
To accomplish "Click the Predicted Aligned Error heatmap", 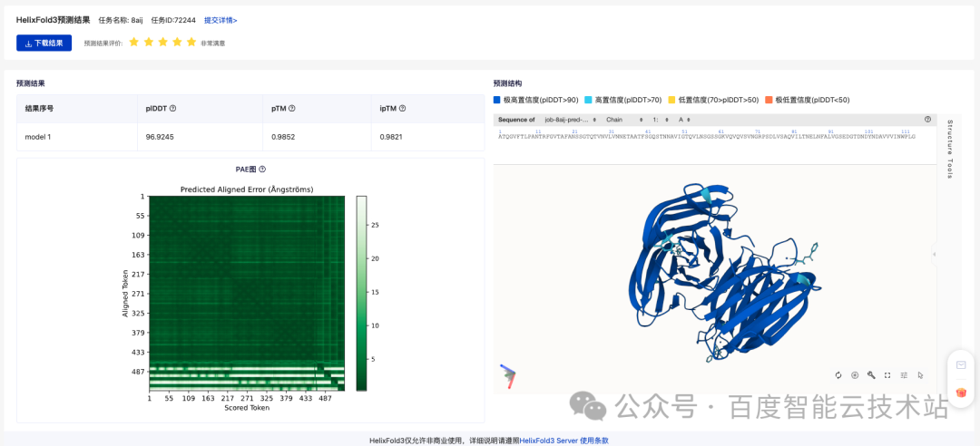I will tap(247, 293).
